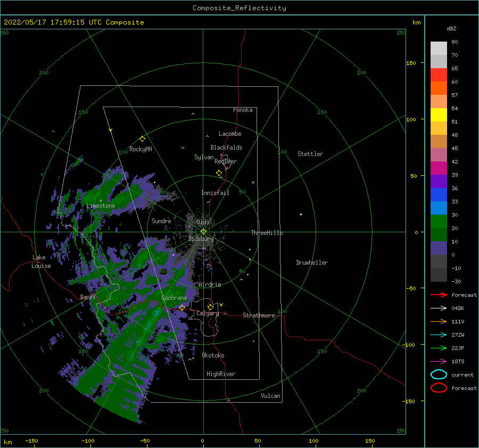Click the Ponoka town label

tap(243, 110)
